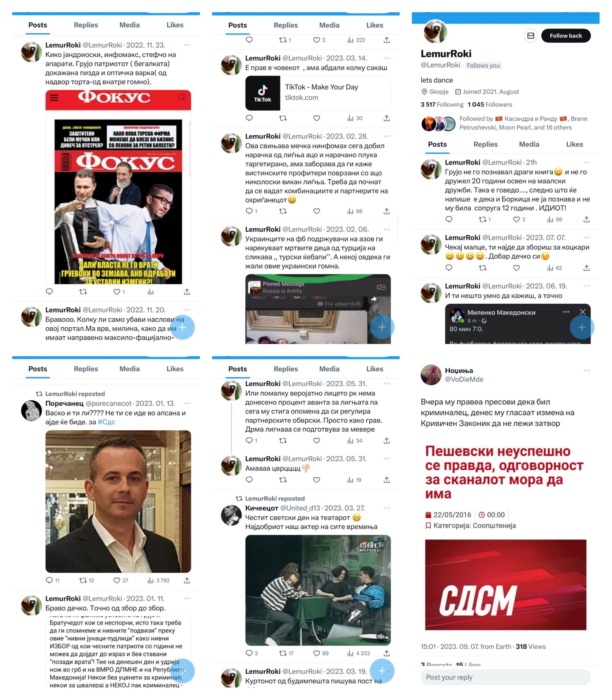Switch to Replies tab under LemurRoki profile header
Viewport: 612px width, 700px height.
pyautogui.click(x=485, y=144)
